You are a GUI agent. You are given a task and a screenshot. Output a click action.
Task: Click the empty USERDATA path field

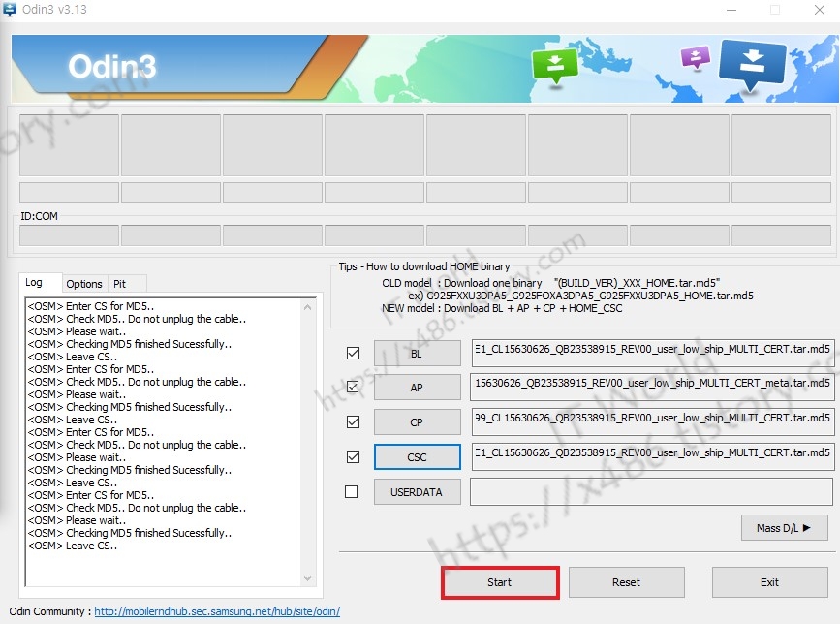[x=651, y=491]
